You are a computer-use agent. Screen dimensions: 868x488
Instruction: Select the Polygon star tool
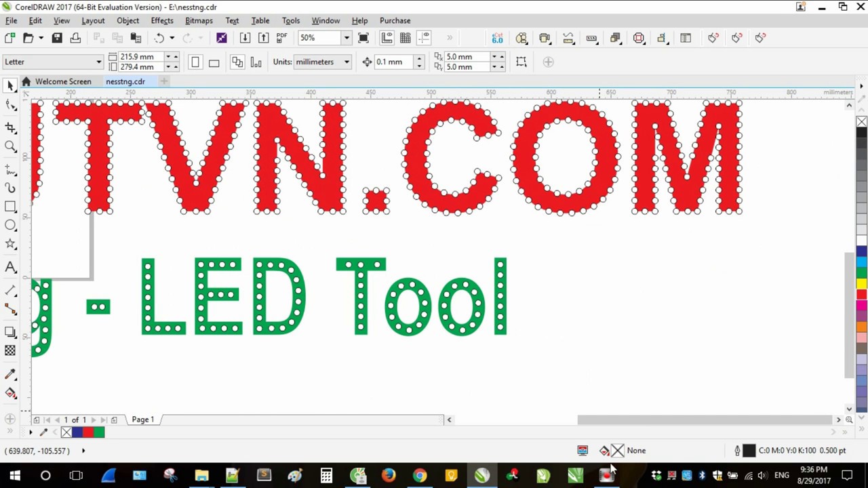click(10, 244)
